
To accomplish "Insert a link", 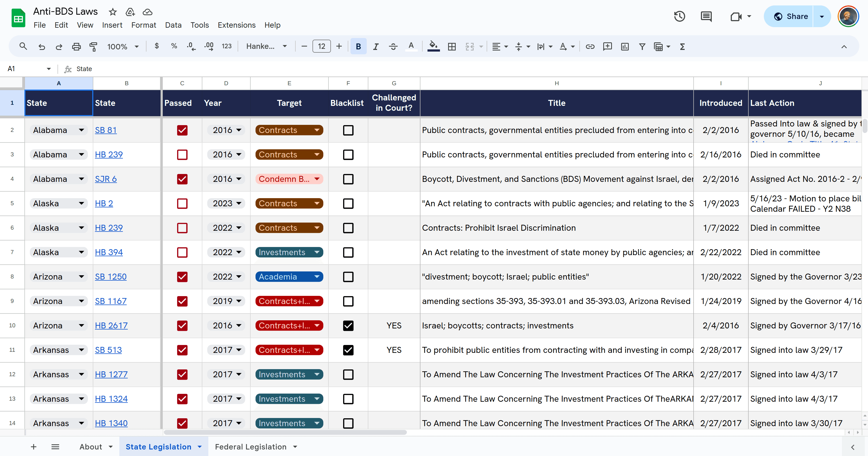I will 590,46.
